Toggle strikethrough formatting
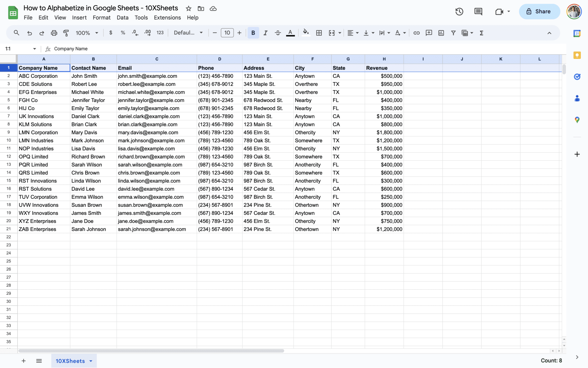 278,33
